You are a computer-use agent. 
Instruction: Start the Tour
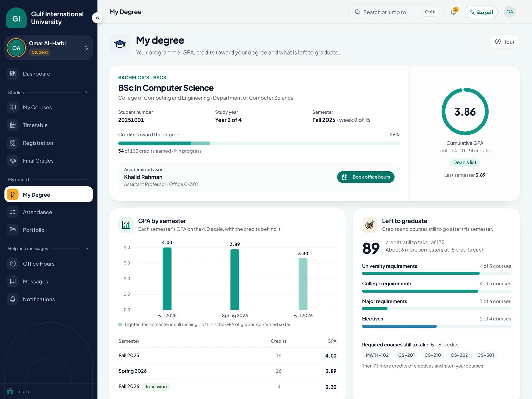coord(505,42)
